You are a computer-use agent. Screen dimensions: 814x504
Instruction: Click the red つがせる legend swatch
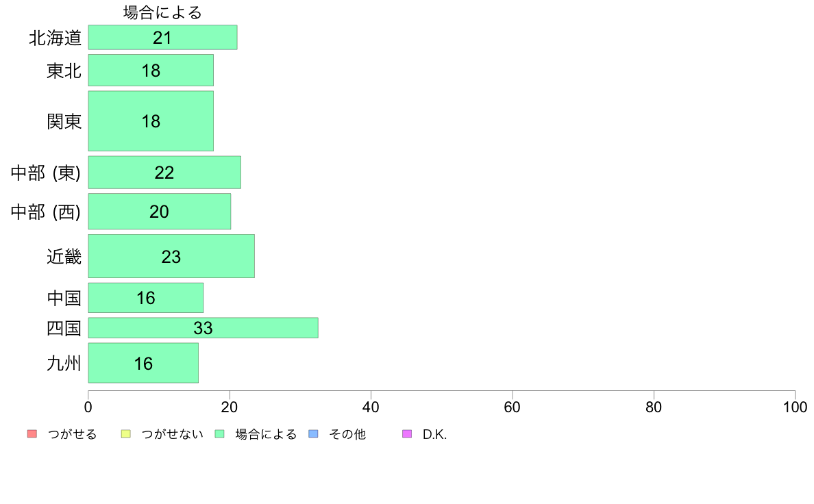(32, 434)
